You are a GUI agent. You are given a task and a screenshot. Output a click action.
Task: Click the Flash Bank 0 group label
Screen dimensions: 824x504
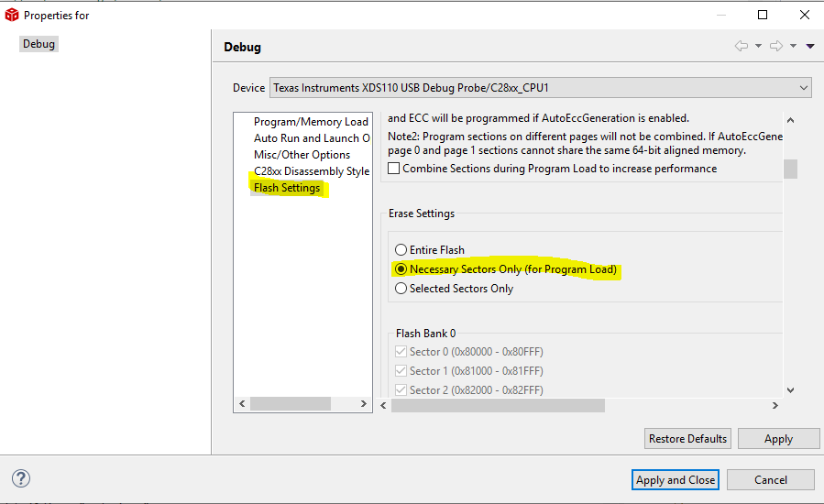[x=425, y=334]
